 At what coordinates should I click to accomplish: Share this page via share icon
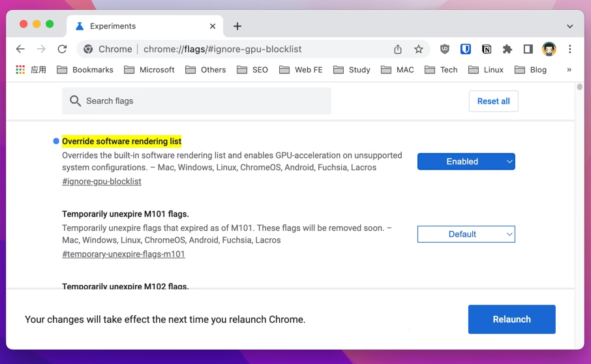398,49
